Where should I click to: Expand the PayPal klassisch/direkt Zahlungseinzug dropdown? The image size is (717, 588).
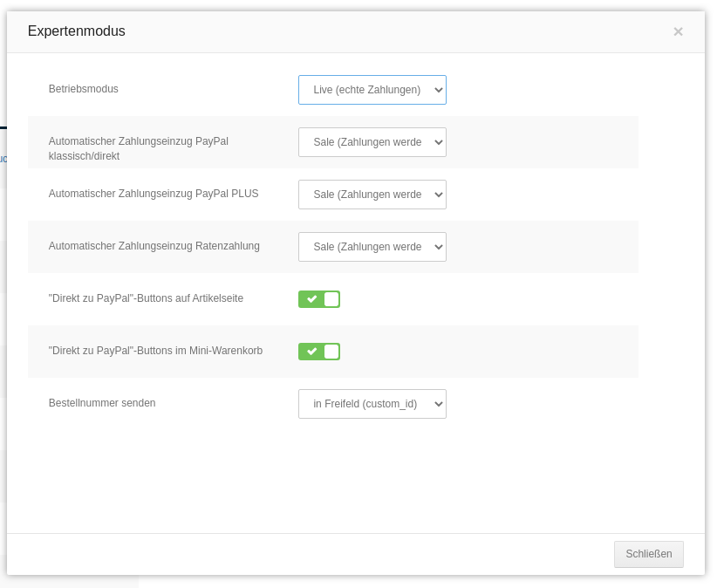pos(372,142)
